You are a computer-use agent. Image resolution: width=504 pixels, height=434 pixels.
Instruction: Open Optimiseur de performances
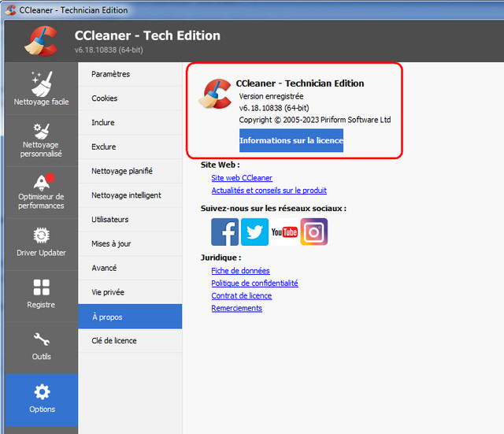[x=42, y=192]
